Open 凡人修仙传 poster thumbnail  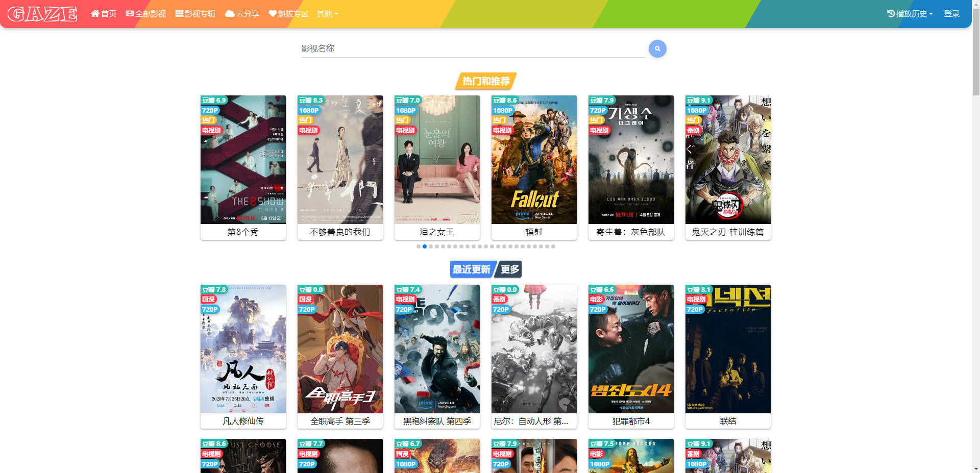tap(243, 349)
